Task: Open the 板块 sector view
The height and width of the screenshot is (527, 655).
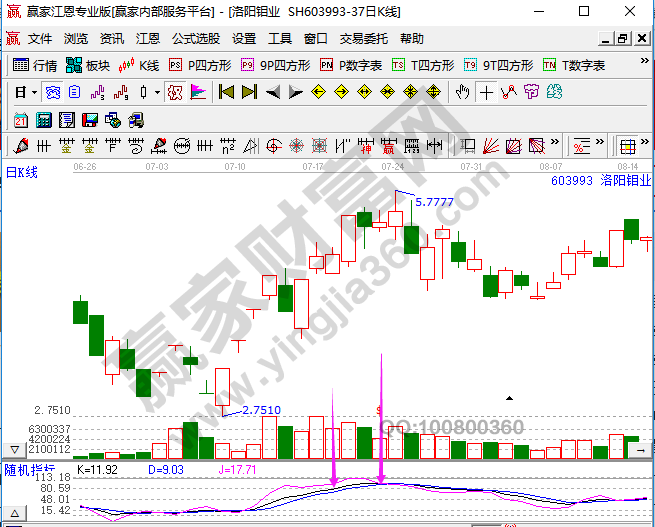Action: pyautogui.click(x=87, y=66)
